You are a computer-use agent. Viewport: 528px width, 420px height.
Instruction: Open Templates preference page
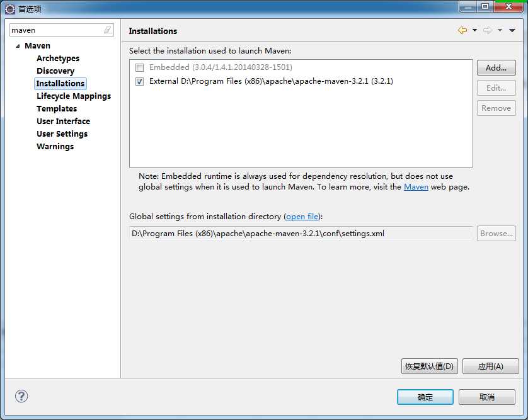(57, 109)
